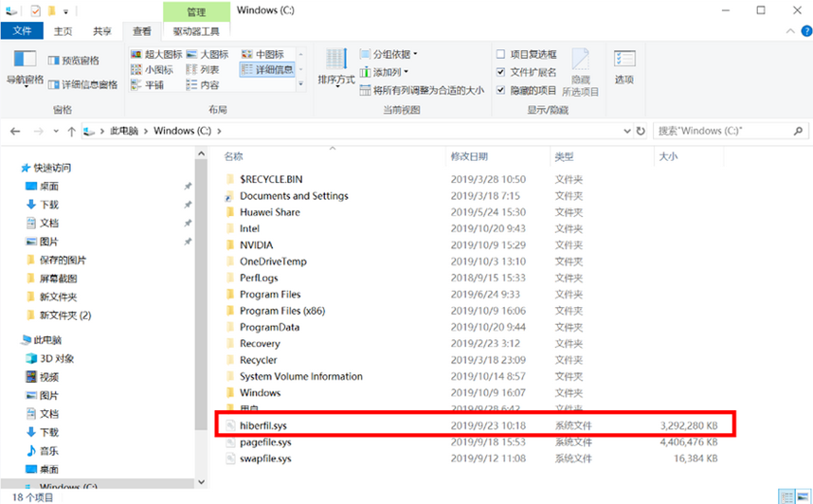
Task: Select 平铺 tiles layout
Action: tap(147, 85)
